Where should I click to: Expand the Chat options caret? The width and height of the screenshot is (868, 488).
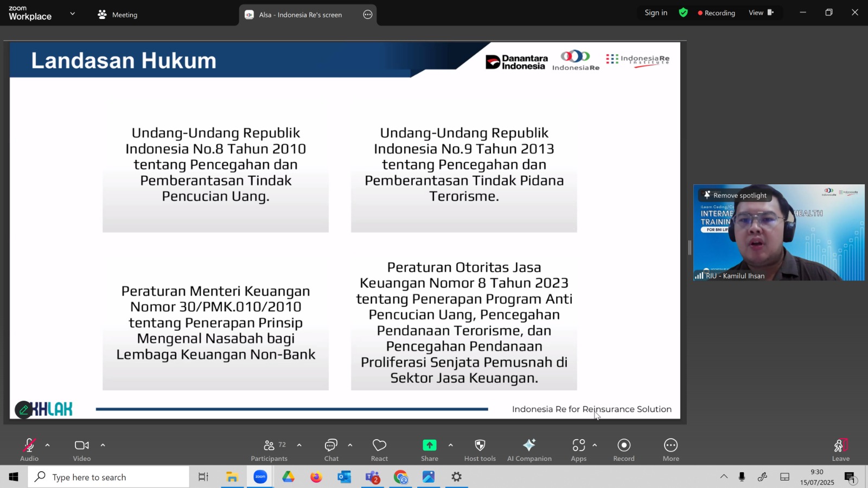click(x=350, y=445)
